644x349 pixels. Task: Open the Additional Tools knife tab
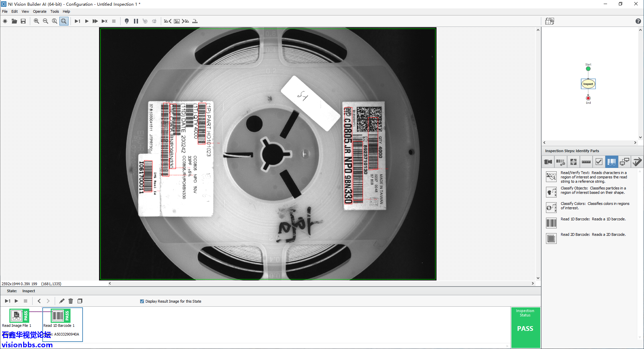[x=637, y=162]
